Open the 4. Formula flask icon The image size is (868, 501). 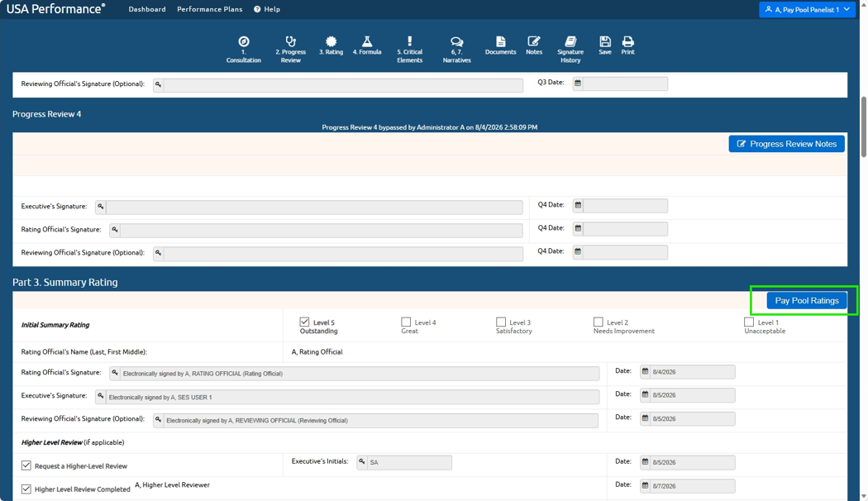367,45
